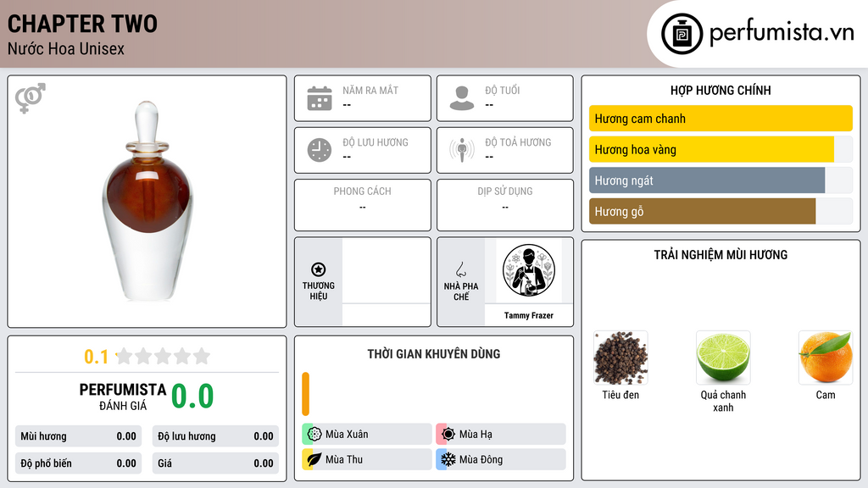Select the Cam orange thumbnail
This screenshot has width=868, height=488.
826,358
